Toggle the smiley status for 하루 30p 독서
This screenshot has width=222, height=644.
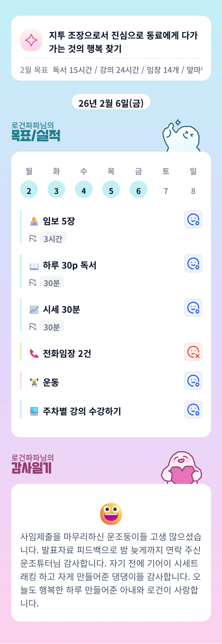[193, 263]
